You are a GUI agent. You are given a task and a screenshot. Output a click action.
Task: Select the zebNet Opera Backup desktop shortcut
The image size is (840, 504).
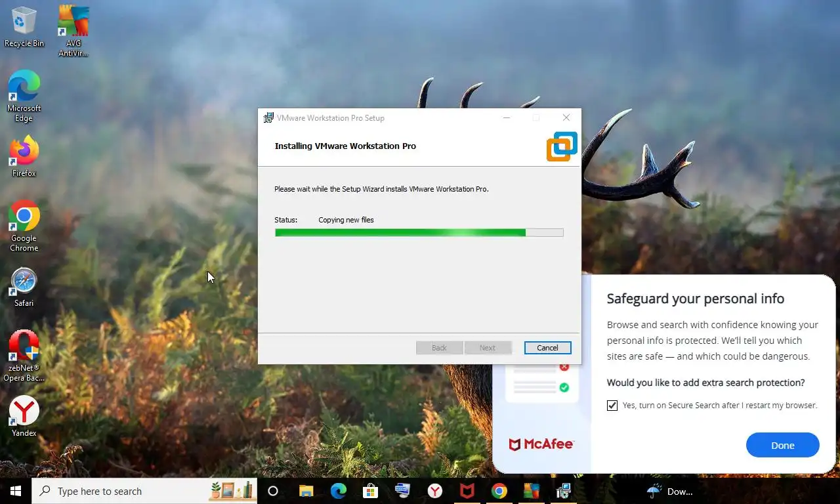pos(24,355)
